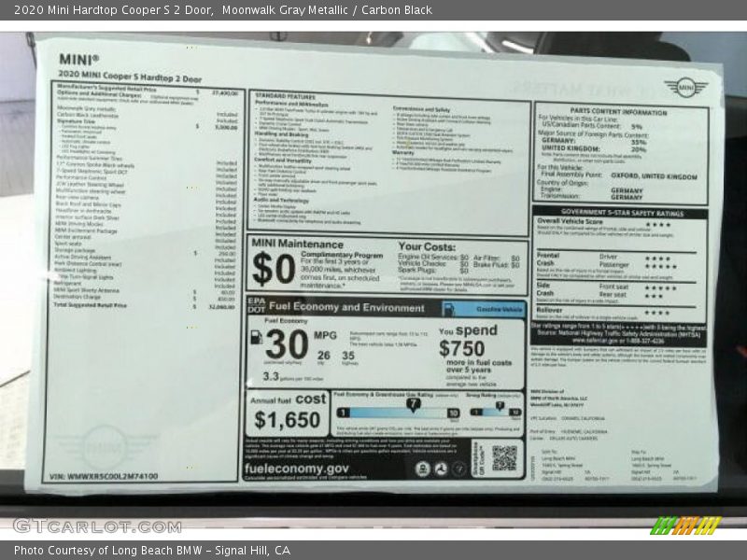
Task: Click the 'Your Costs:' heading
Action: (x=427, y=246)
